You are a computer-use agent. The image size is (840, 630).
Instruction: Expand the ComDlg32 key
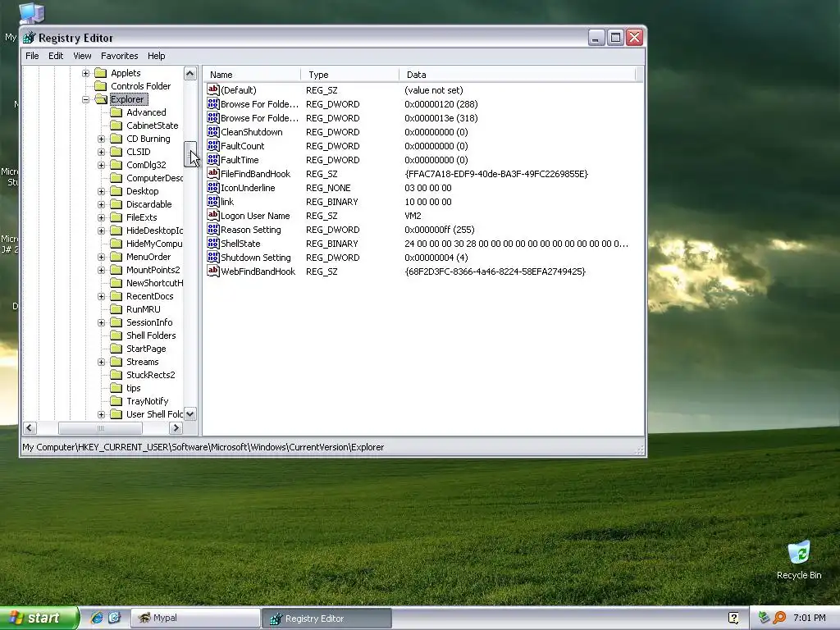click(x=101, y=165)
